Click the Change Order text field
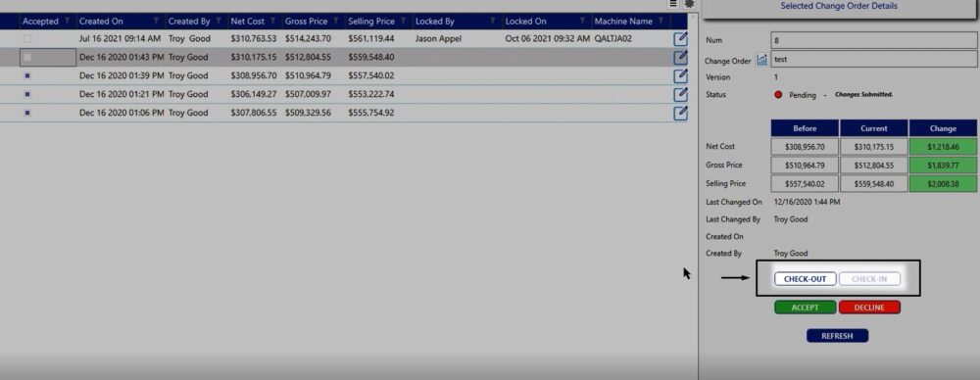 873,60
